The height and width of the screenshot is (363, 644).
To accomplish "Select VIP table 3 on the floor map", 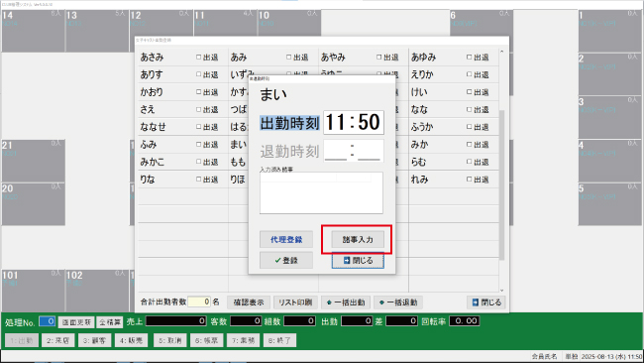I will (x=610, y=118).
